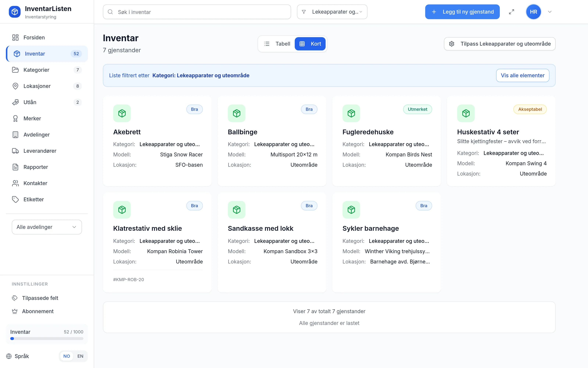
Task: Open the Rapporter page
Action: [x=47, y=167]
